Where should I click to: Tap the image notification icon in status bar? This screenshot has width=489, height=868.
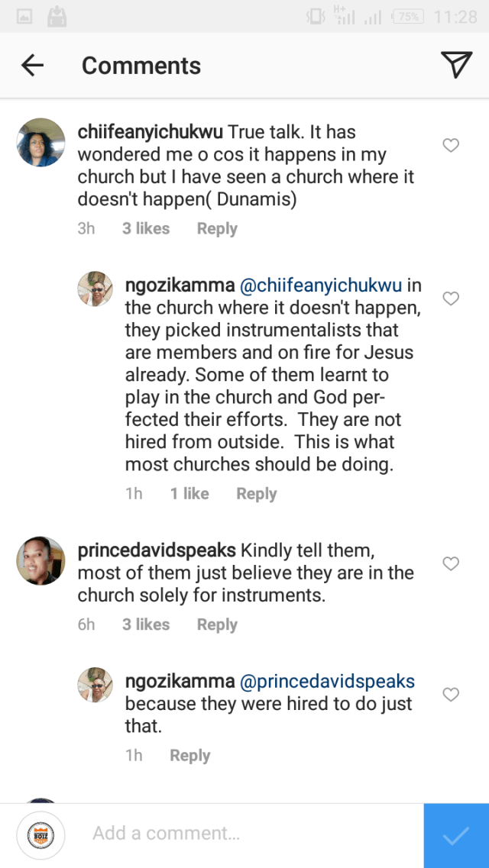tap(24, 17)
